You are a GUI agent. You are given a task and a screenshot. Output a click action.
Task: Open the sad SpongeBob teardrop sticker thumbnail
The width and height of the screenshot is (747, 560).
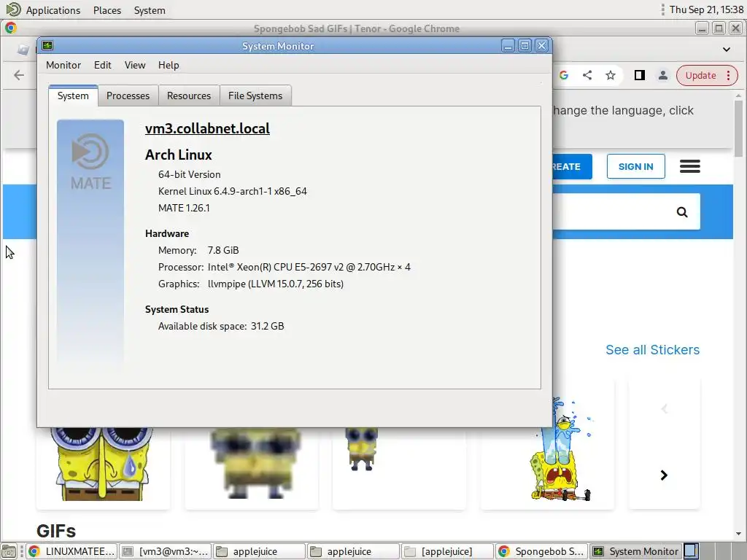[x=103, y=464]
